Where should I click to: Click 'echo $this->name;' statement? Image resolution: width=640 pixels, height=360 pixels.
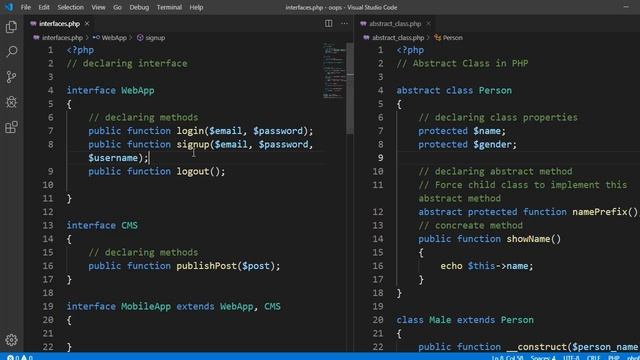487,266
